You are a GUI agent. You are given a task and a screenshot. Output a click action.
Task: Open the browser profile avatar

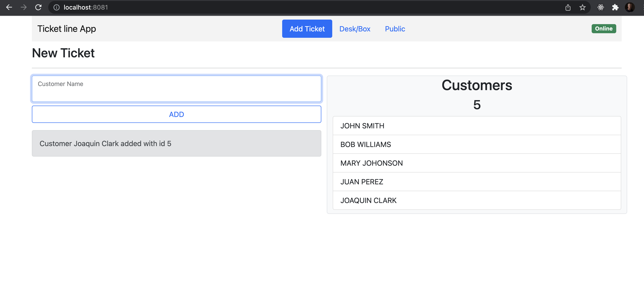tap(629, 7)
